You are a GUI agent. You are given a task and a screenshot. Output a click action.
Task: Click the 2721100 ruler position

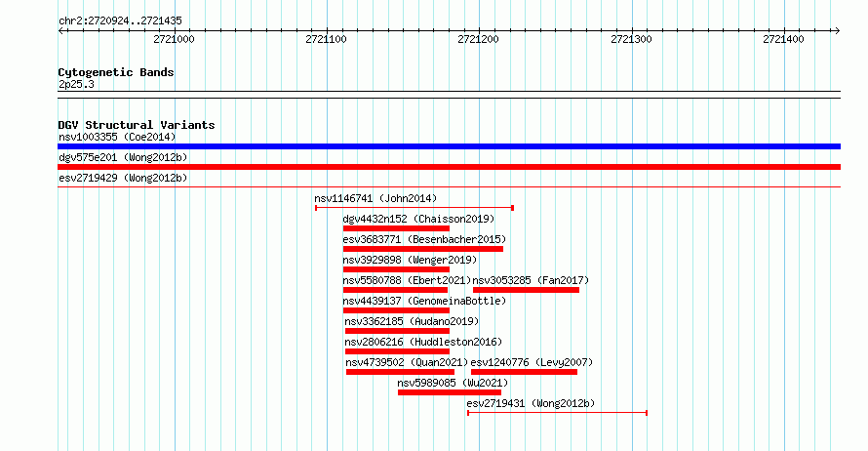(326, 39)
